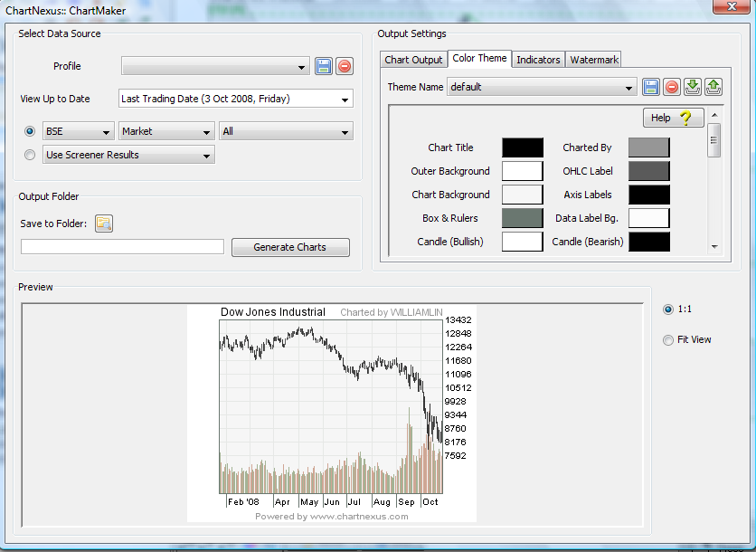Open the Watermark tab
Viewport: 756px width, 552px height.
click(x=594, y=60)
